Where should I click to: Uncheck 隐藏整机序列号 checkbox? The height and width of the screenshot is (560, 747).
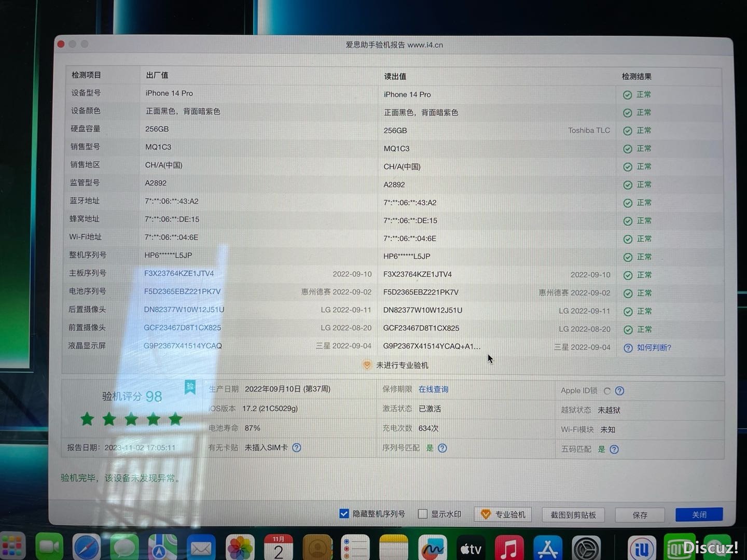(344, 513)
